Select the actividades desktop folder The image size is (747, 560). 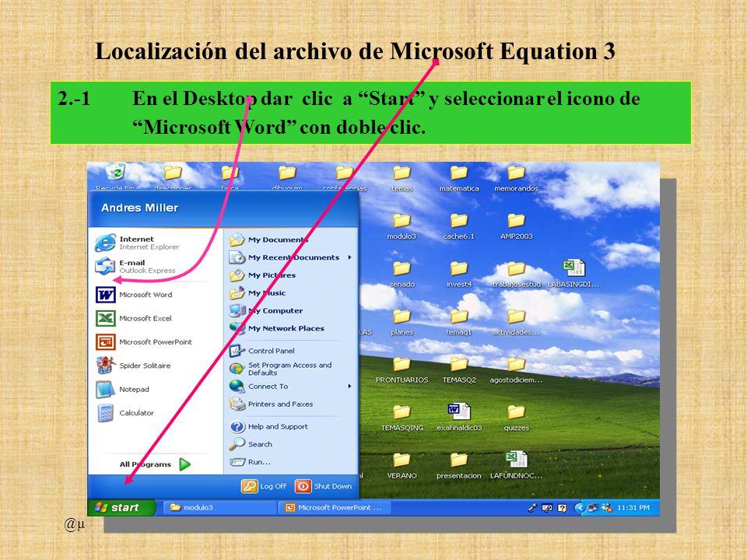point(517,322)
